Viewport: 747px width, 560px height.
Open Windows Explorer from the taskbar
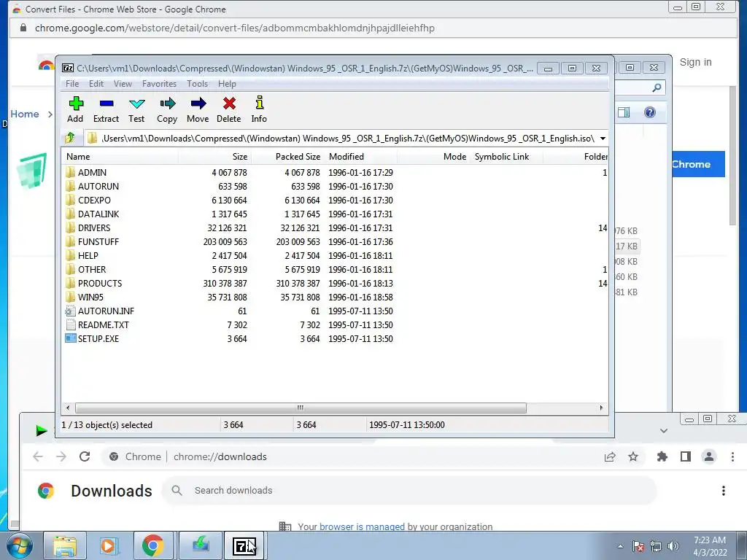65,545
